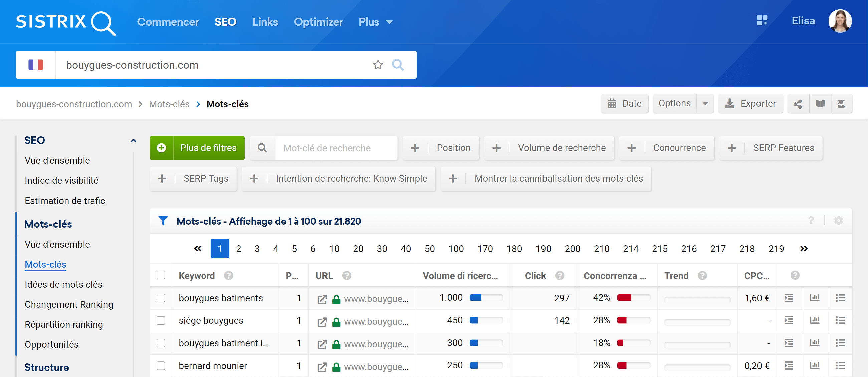This screenshot has height=377, width=868.
Task: Focus the Mot-clé de recherche input
Action: 336,148
